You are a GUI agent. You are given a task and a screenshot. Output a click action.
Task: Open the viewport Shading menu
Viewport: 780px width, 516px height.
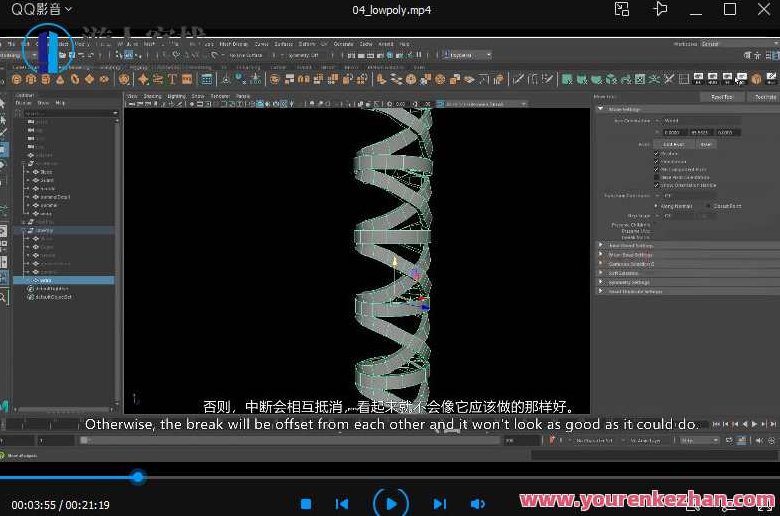(x=153, y=96)
